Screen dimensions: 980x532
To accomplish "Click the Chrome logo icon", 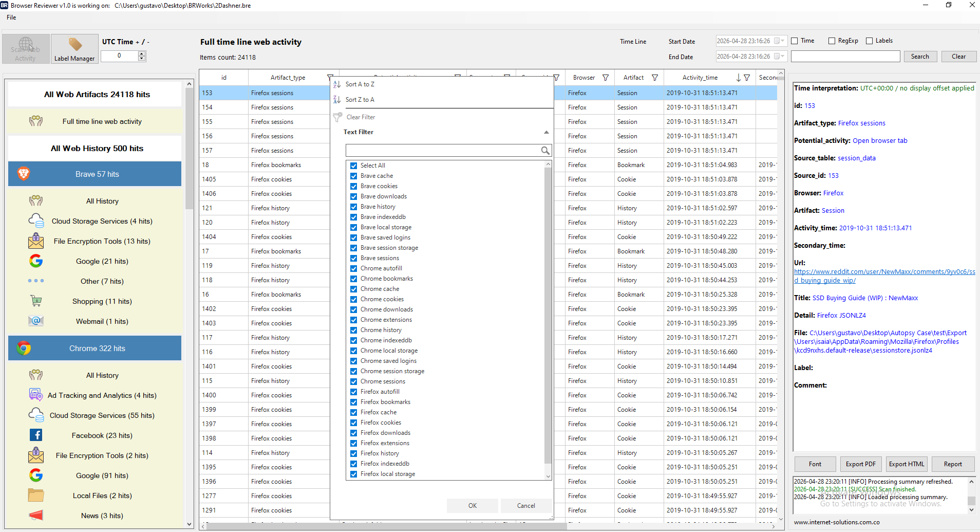I will click(24, 348).
